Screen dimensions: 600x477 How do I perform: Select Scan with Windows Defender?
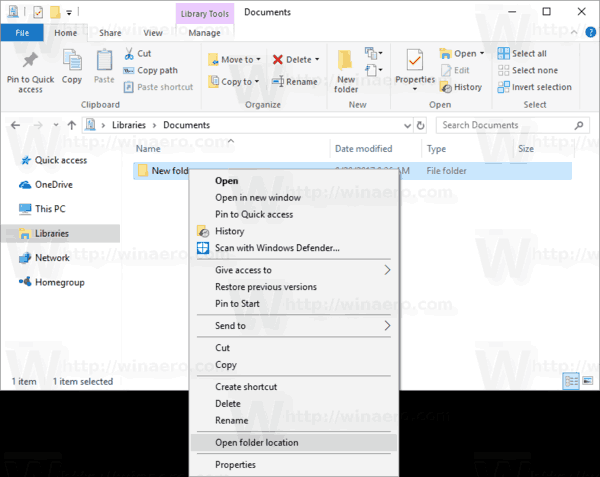click(x=294, y=248)
